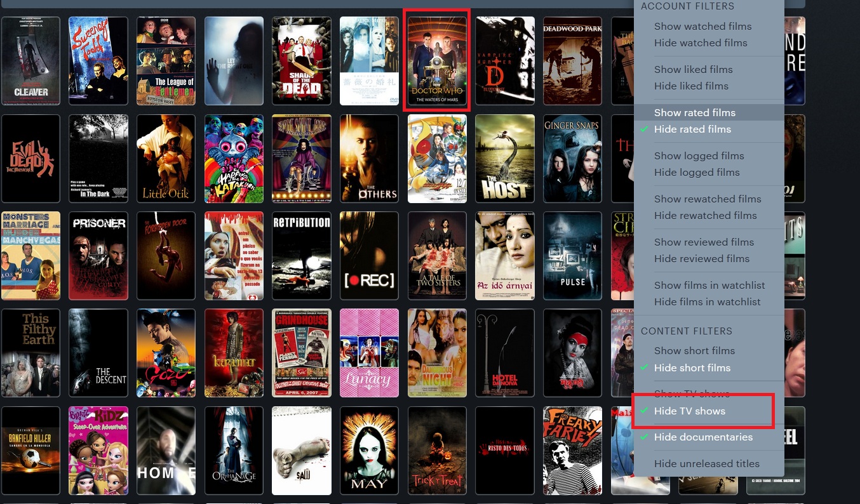860x504 pixels.
Task: Choose 'Hide rewatched films' option
Action: (x=706, y=215)
